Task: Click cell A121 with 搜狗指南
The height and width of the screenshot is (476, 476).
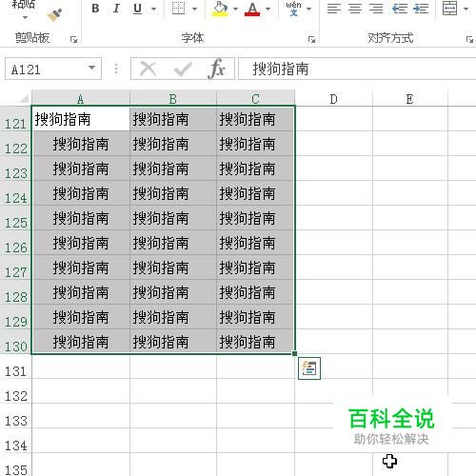Action: 81,119
